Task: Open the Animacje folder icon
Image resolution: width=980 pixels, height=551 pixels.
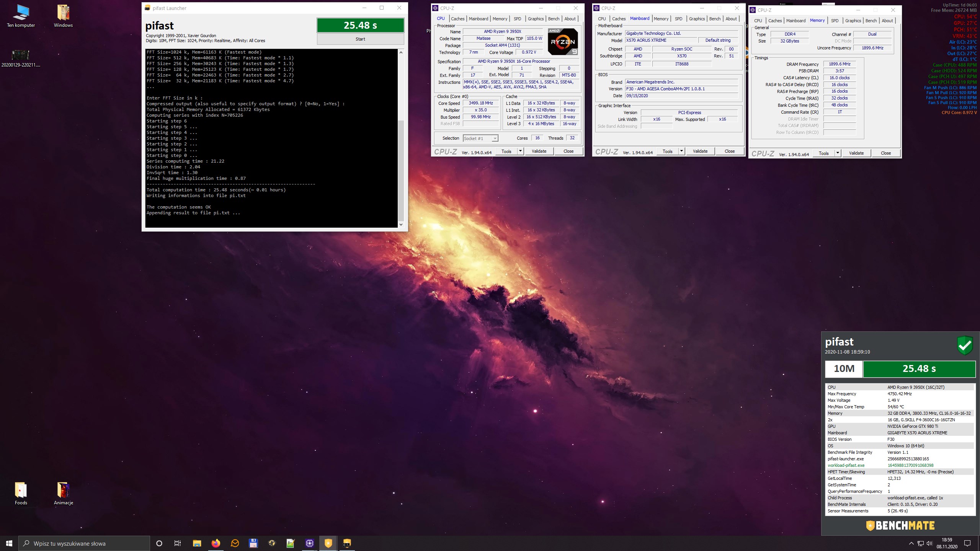Action: pyautogui.click(x=63, y=494)
